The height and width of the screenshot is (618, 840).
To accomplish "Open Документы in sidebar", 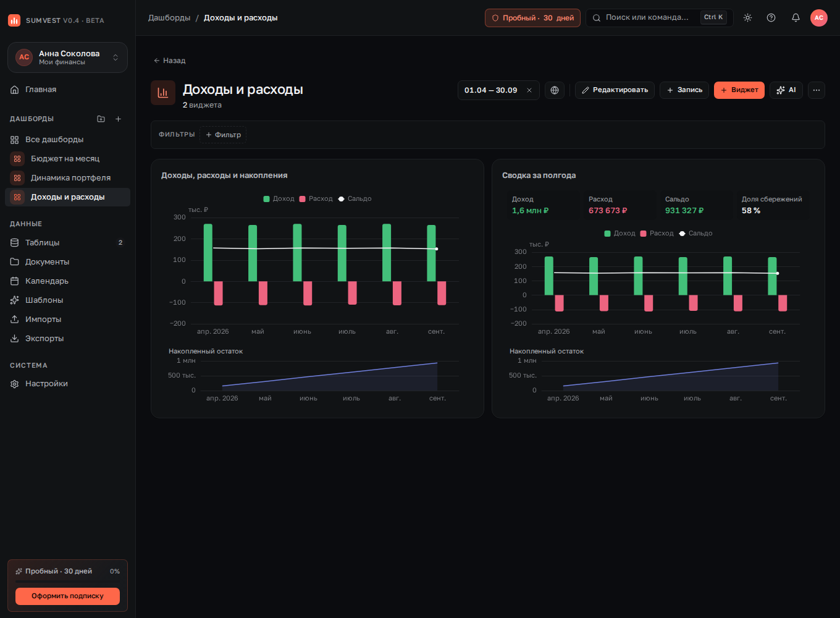I will tap(67, 262).
